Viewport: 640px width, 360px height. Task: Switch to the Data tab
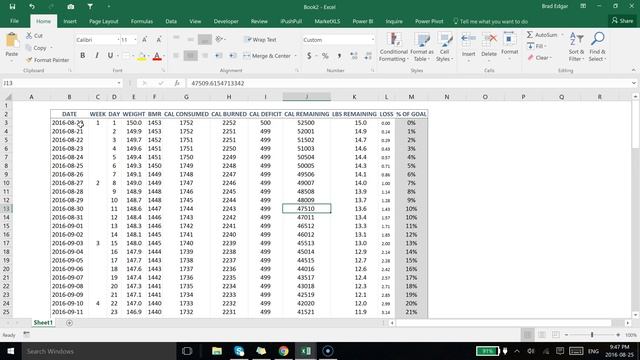(171, 21)
